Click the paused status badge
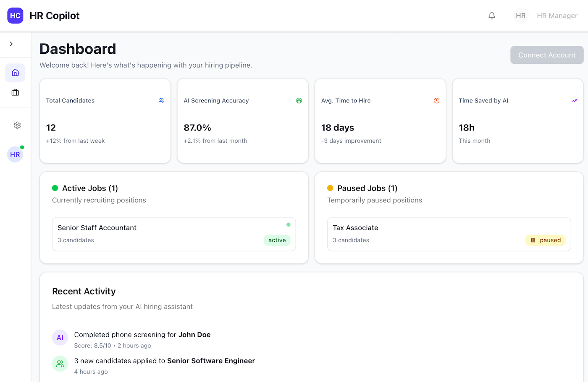The image size is (588, 382). click(545, 240)
